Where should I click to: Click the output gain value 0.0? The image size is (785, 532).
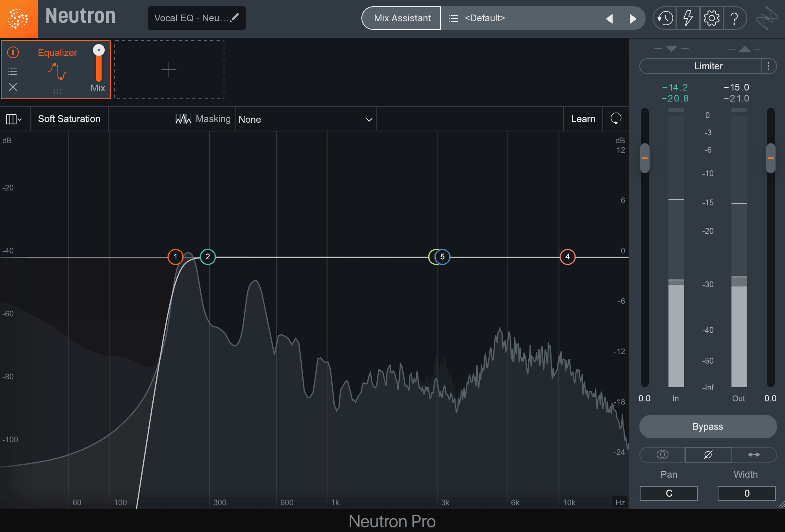point(770,399)
